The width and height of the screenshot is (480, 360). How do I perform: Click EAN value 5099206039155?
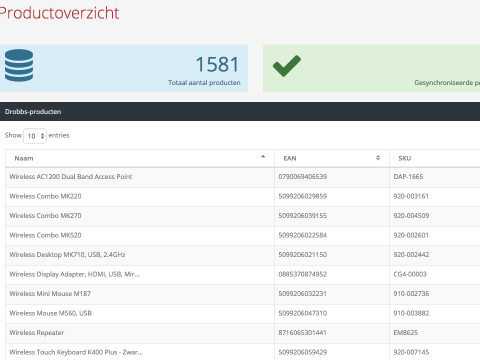(303, 216)
